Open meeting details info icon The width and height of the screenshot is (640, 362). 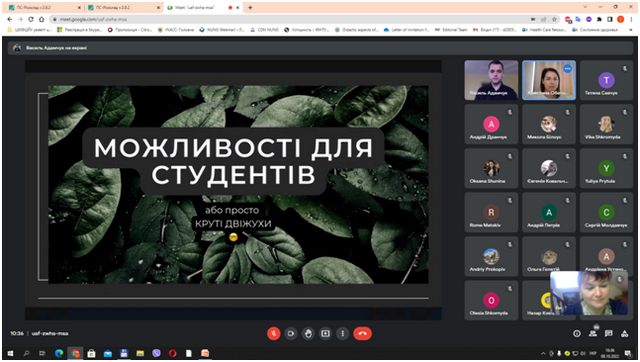tap(577, 333)
